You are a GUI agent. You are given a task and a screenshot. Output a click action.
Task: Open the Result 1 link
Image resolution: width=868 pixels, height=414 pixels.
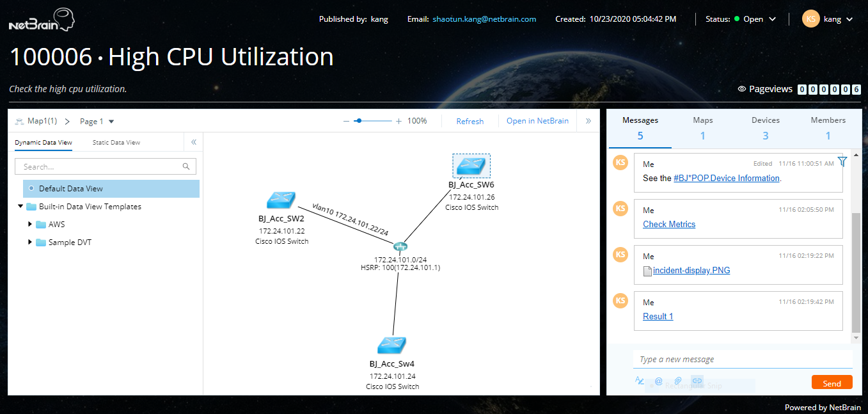[658, 317]
